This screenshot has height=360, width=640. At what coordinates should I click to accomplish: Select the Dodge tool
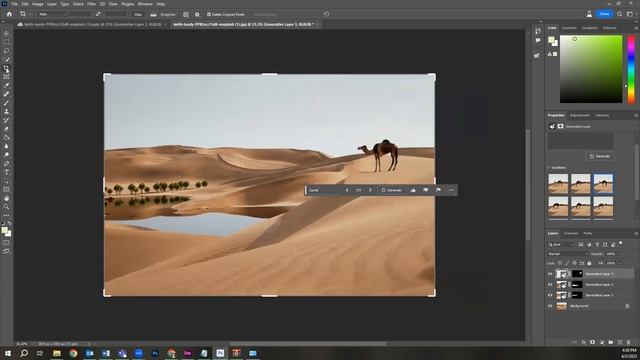click(6, 155)
